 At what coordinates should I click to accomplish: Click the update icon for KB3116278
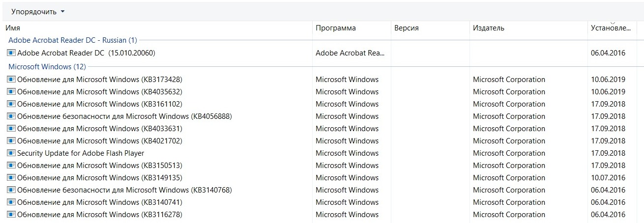coord(11,214)
